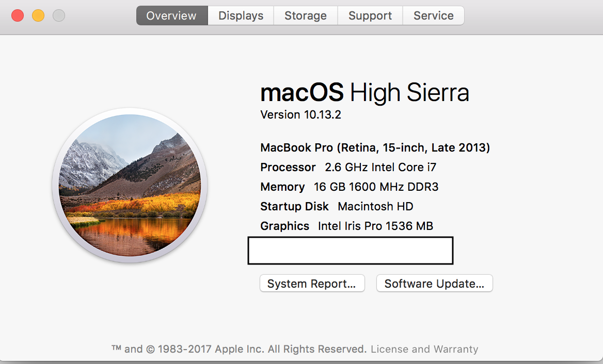Click the Graphics Intel Iris Pro line
603x364 pixels.
(346, 226)
